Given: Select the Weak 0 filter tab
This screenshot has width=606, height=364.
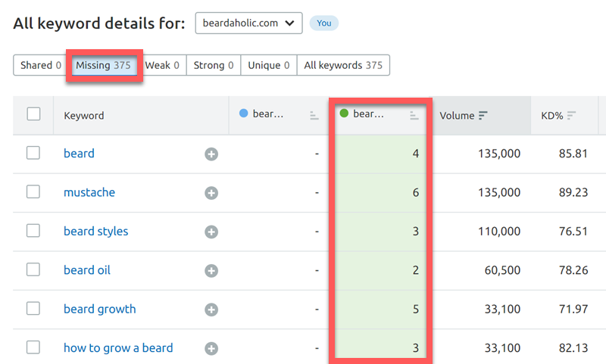Looking at the screenshot, I should click(162, 66).
